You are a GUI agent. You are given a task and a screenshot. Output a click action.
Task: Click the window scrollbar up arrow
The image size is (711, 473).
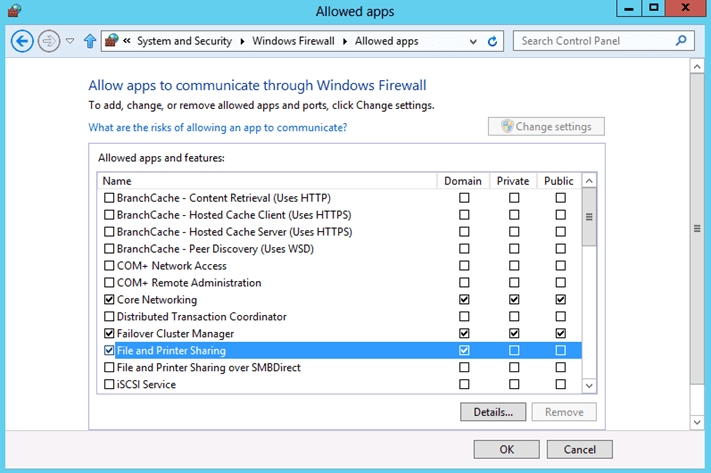click(697, 67)
